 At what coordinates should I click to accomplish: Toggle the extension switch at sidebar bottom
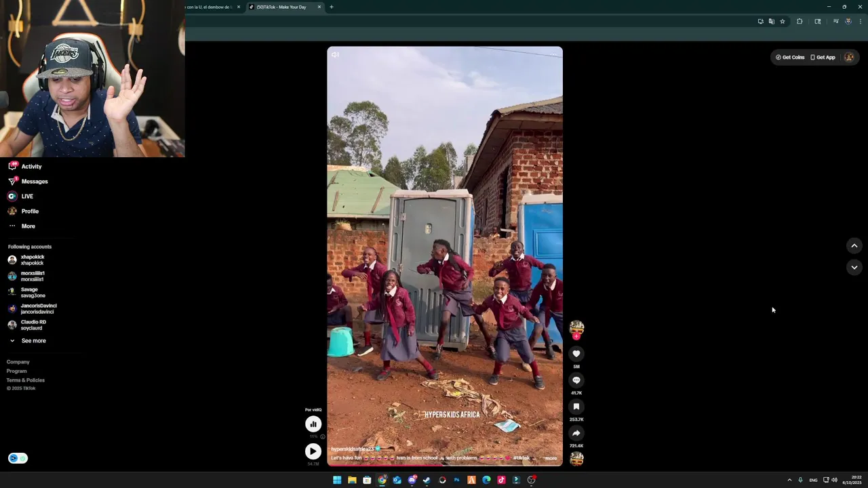[18, 458]
